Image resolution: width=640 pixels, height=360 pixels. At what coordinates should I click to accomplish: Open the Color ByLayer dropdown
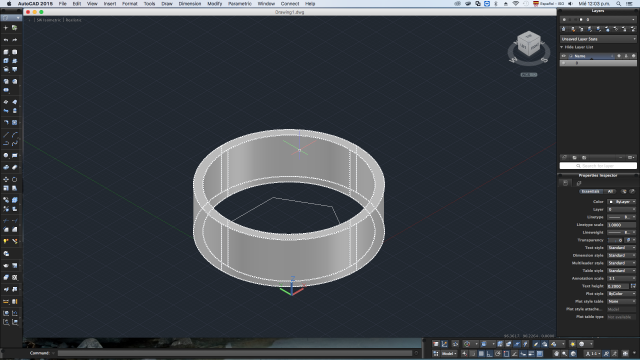(x=622, y=202)
